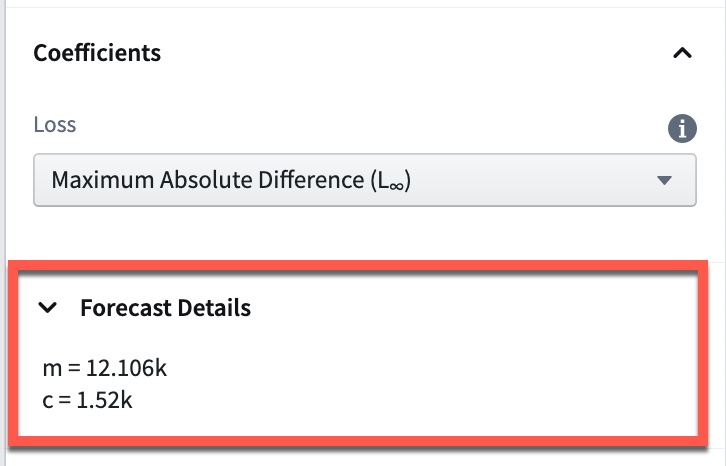This screenshot has height=466, width=726.
Task: Click the 12.106k slope value
Action: (x=126, y=369)
